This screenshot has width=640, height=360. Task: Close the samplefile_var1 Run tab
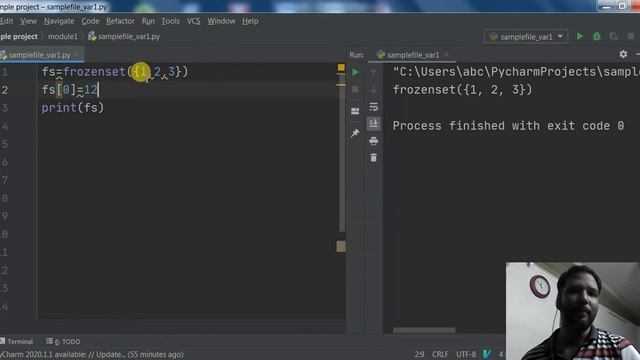[x=446, y=55]
